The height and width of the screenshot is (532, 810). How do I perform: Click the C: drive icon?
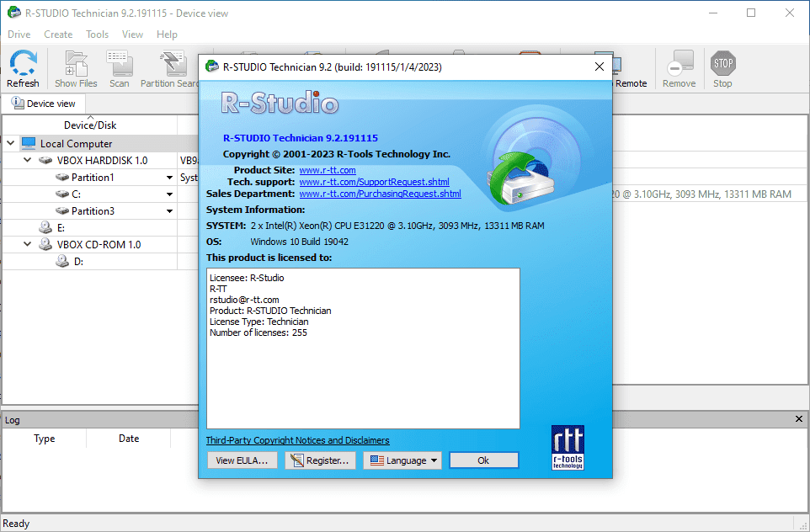tap(62, 194)
